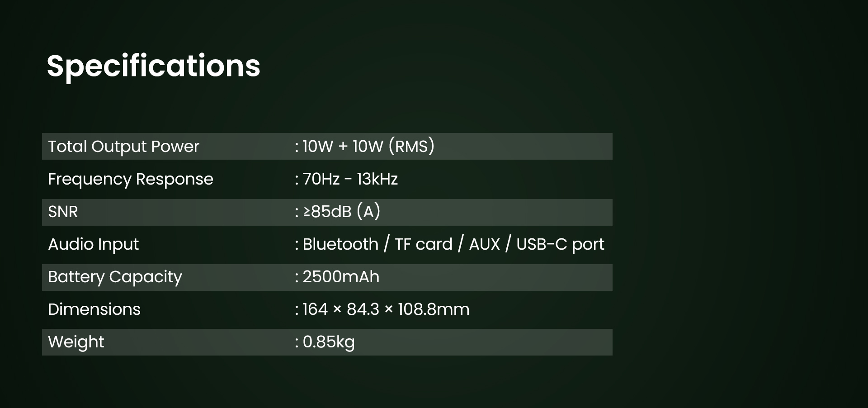Viewport: 868px width, 408px height.
Task: Select the 164 × 84.3 × 108.8mm value
Action: tap(386, 309)
